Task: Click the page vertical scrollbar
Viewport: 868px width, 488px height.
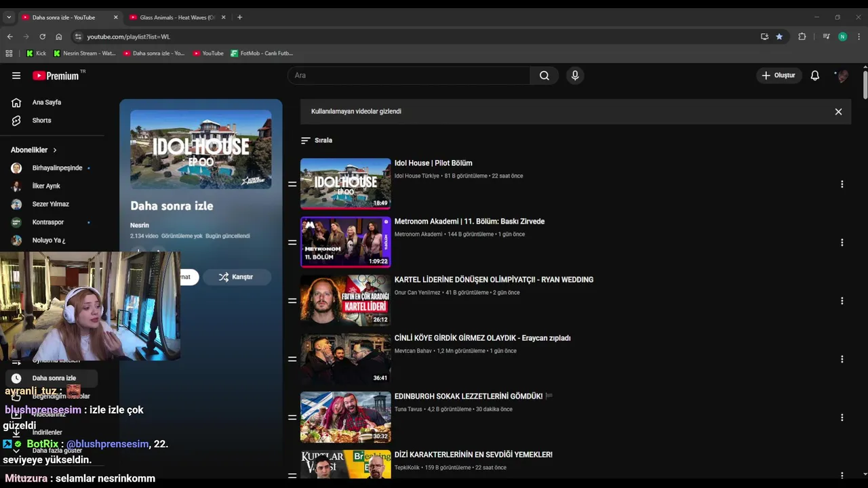Action: coord(865,85)
